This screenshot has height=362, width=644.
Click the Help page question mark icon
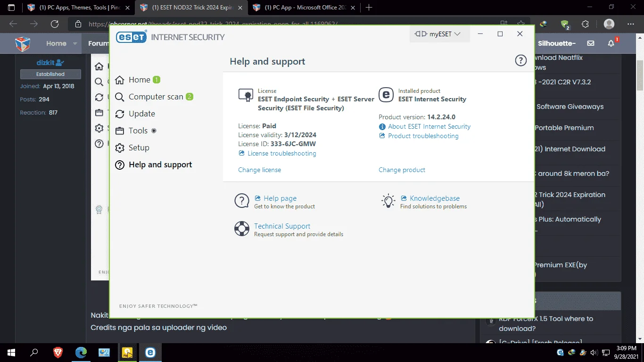[242, 201]
